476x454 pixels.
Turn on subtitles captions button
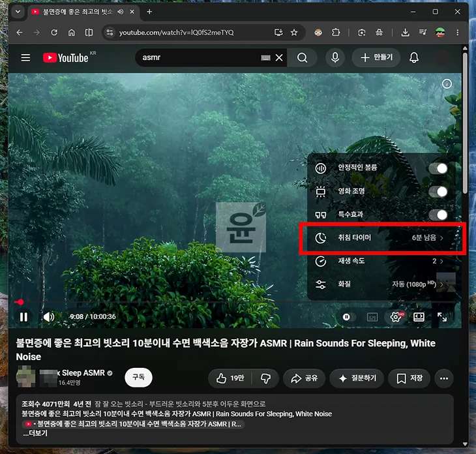click(372, 317)
